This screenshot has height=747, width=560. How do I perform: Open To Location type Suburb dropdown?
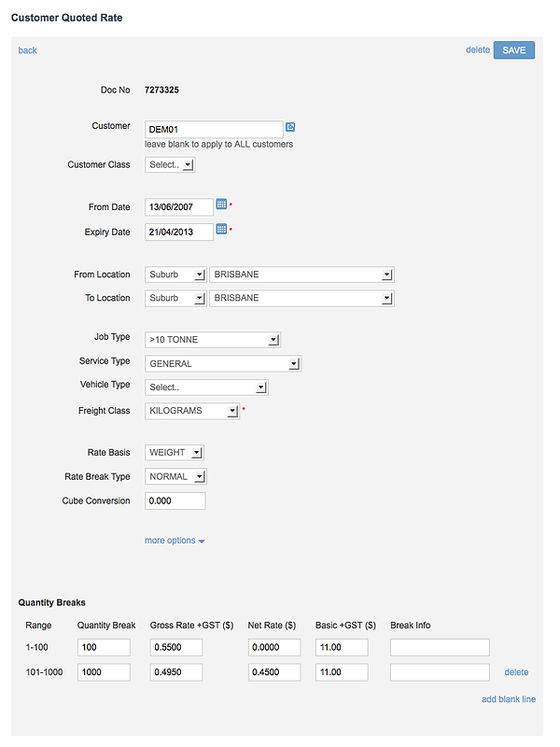coord(175,298)
